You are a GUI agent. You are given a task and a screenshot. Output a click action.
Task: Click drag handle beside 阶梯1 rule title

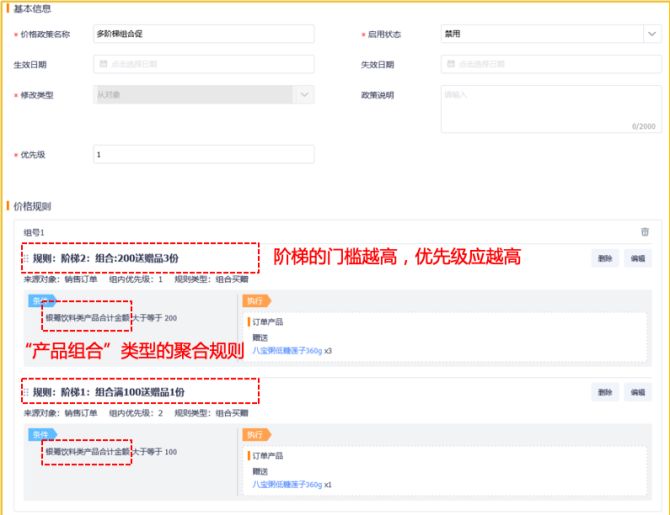26,393
